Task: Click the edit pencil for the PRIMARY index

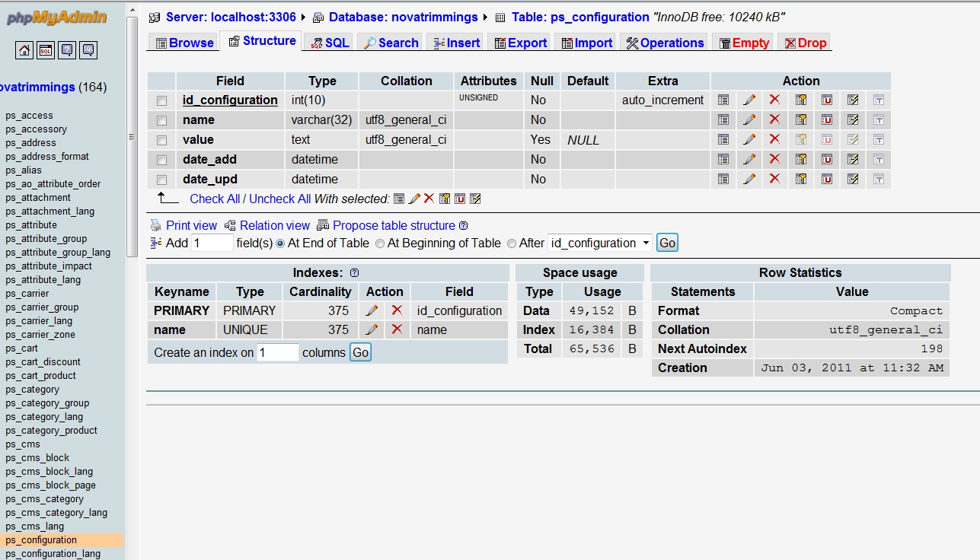Action: point(372,310)
